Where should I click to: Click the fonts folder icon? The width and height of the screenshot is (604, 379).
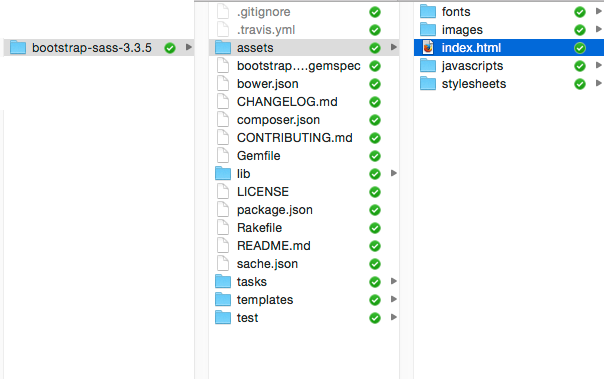point(428,12)
